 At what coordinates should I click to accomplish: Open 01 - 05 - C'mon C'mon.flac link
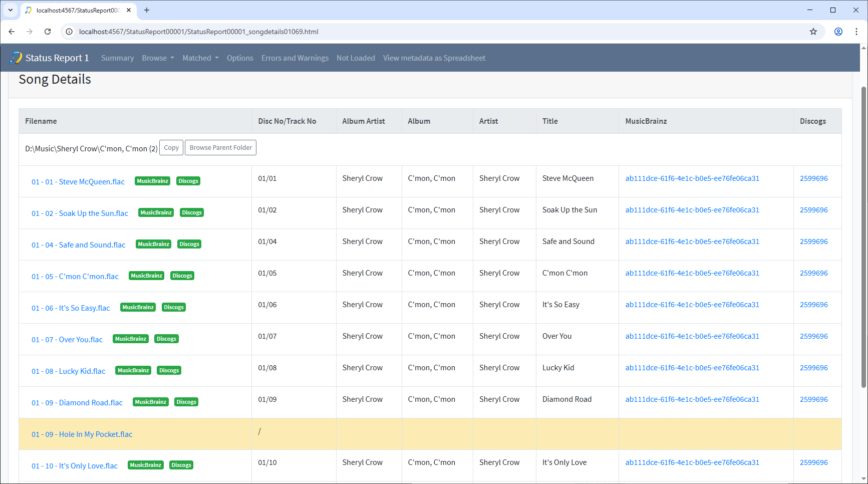(75, 277)
